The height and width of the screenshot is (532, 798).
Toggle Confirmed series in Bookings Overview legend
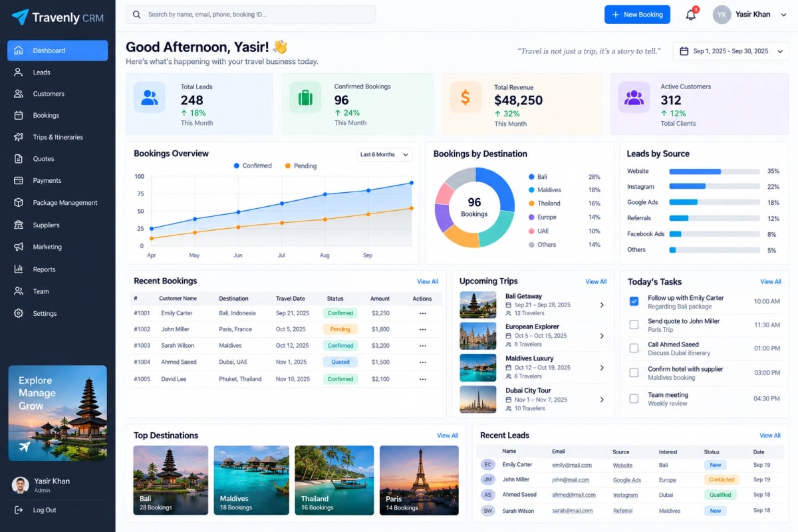(253, 166)
